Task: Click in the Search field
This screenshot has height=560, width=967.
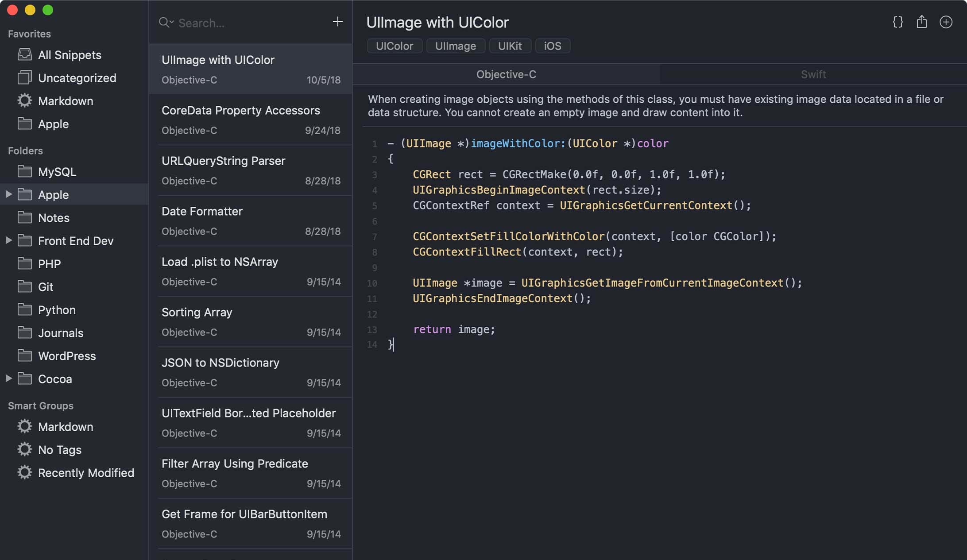Action: tap(248, 23)
